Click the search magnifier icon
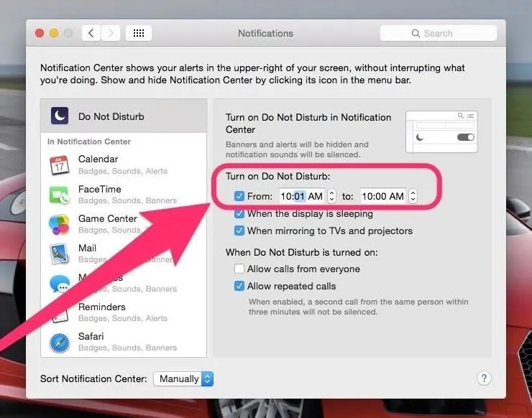The width and height of the screenshot is (532, 418). coord(416,33)
